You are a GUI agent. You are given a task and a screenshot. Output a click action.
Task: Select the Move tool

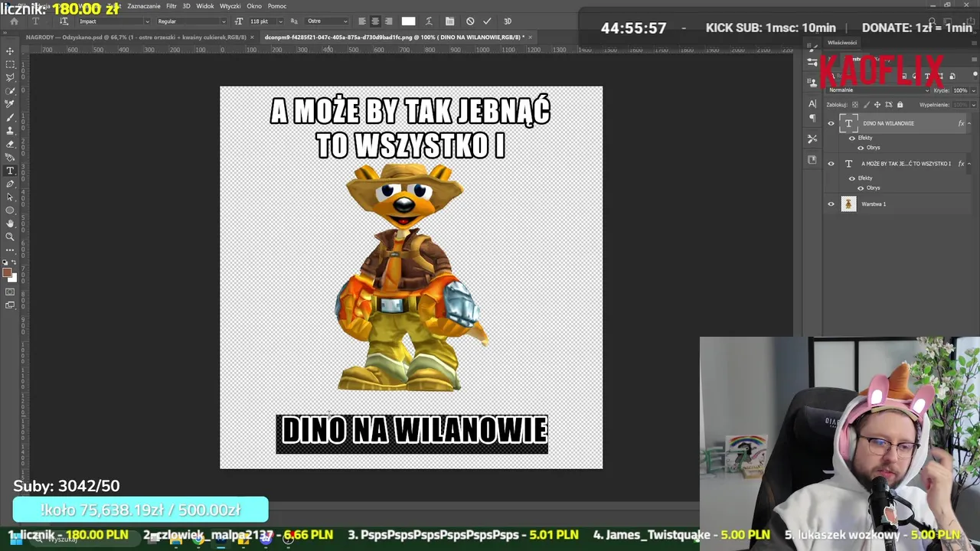coord(10,51)
